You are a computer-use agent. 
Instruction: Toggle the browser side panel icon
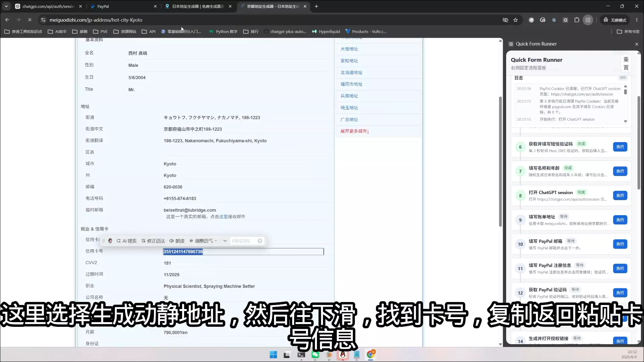(x=588, y=20)
